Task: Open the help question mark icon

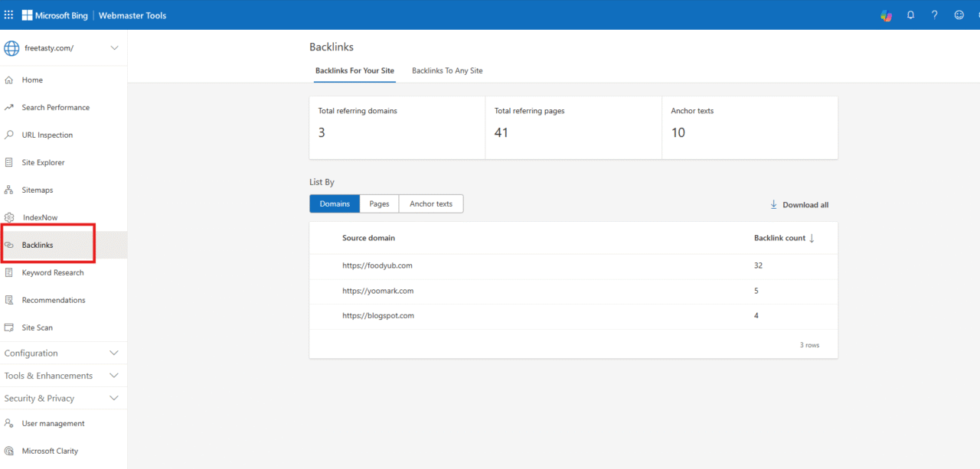Action: (934, 15)
